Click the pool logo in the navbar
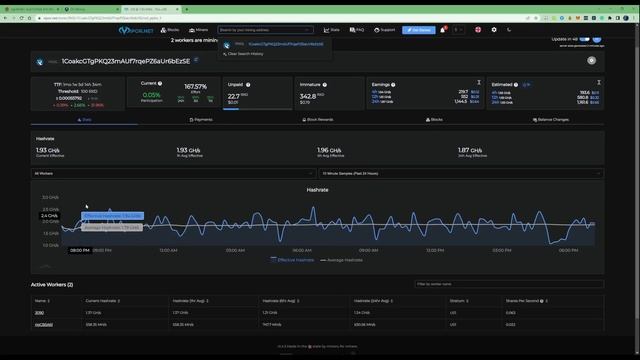This screenshot has width=640, height=360. [x=136, y=30]
